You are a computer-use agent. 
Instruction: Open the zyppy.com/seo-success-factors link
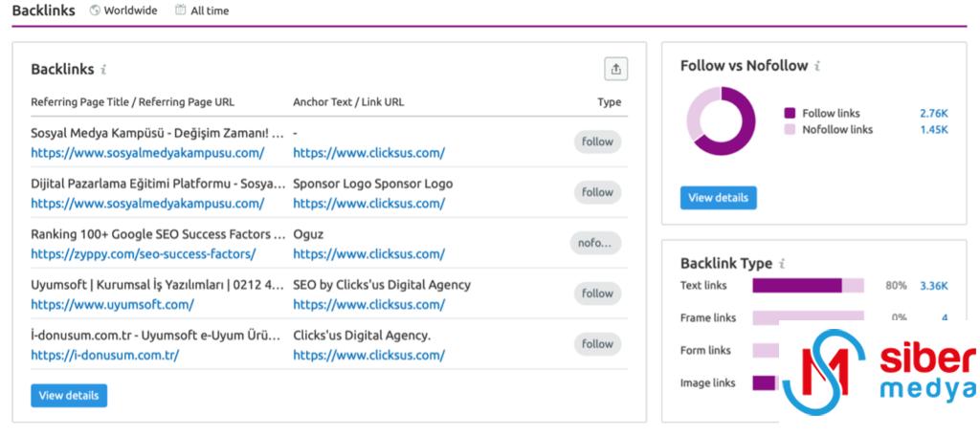144,254
